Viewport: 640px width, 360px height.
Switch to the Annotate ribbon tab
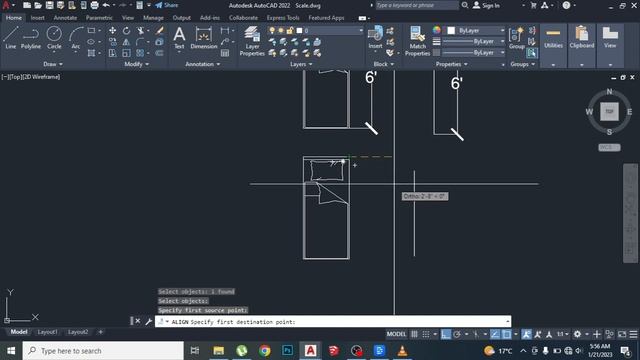click(x=65, y=18)
